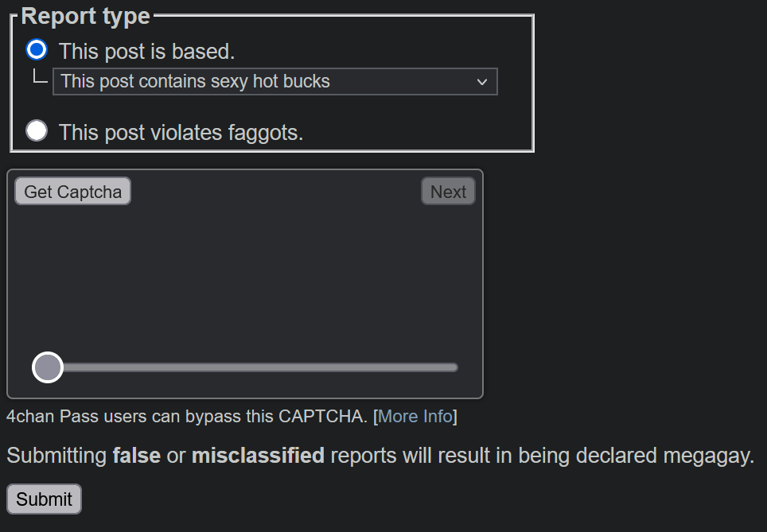Click the chevron arrow on the reason dropdown

pos(482,82)
